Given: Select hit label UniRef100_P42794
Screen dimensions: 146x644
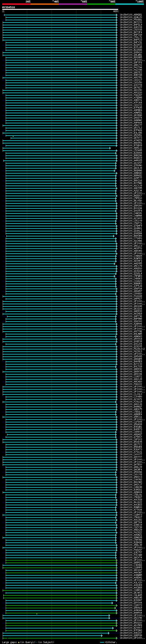Looking at the screenshot, I should pos(131,67).
